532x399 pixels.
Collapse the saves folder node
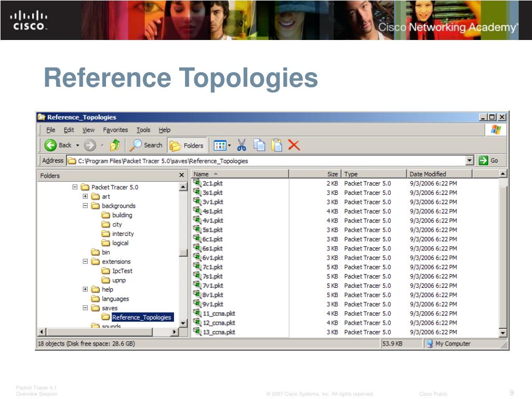click(85, 308)
